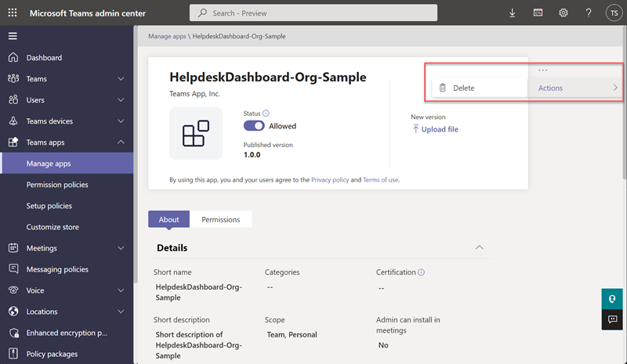Open the settings gear icon
This screenshot has width=627, height=364.
563,13
